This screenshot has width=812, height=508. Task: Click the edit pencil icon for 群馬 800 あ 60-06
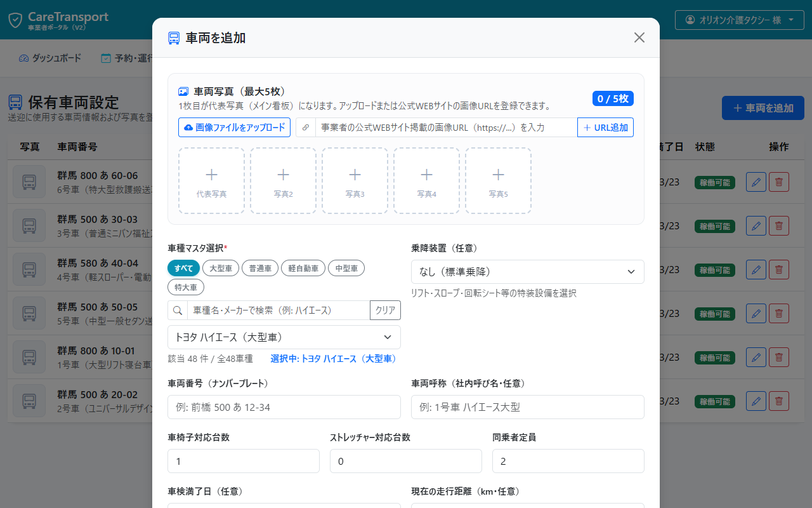(756, 182)
